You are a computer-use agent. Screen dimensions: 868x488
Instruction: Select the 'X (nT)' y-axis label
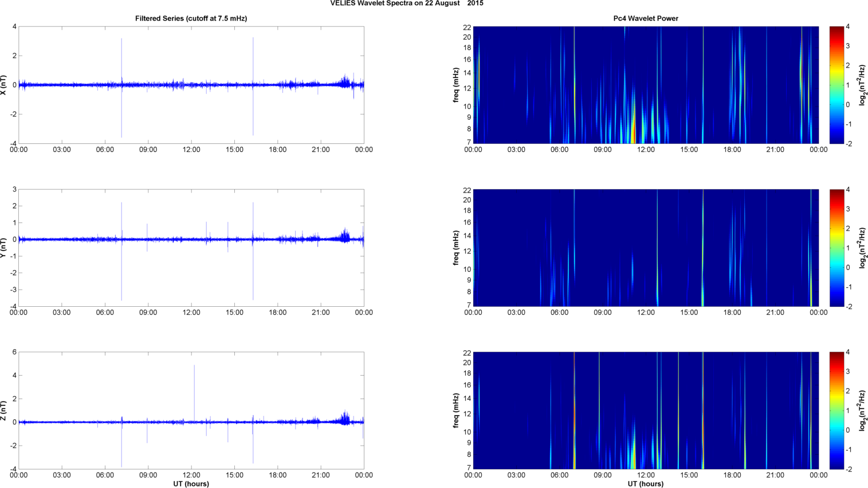click(5, 85)
